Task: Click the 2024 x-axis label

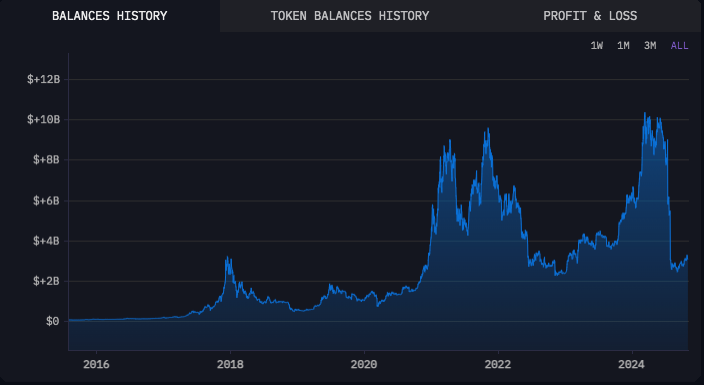Action: pyautogui.click(x=632, y=364)
